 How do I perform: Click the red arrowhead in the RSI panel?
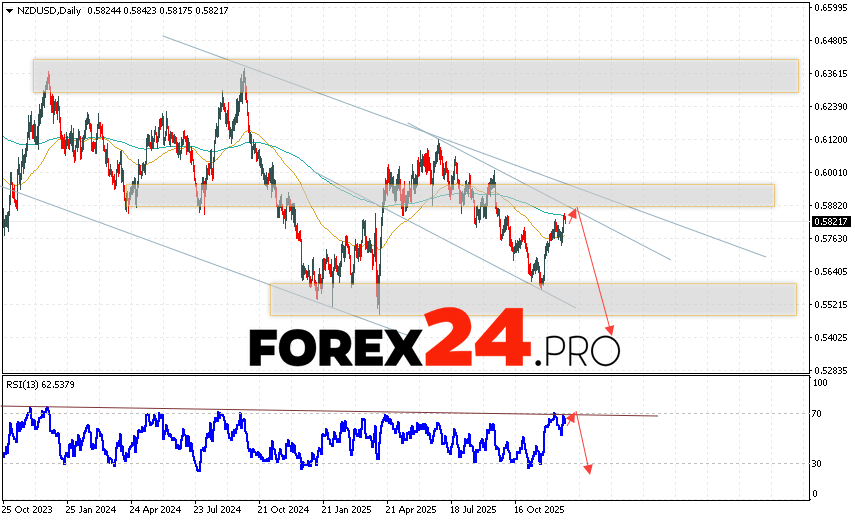tap(590, 468)
